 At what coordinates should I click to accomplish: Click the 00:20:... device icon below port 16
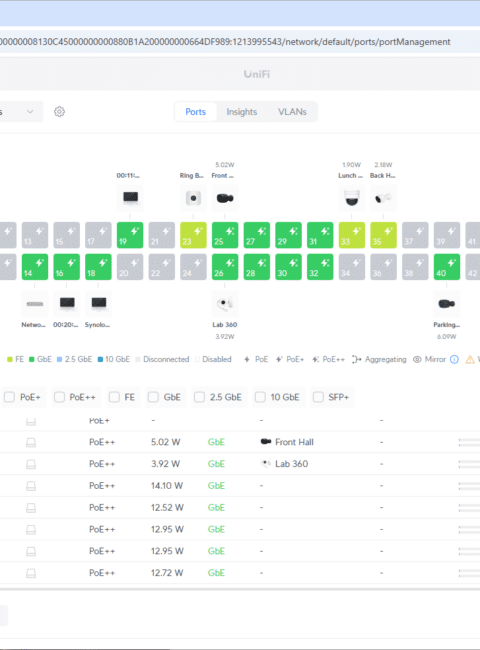click(x=67, y=304)
